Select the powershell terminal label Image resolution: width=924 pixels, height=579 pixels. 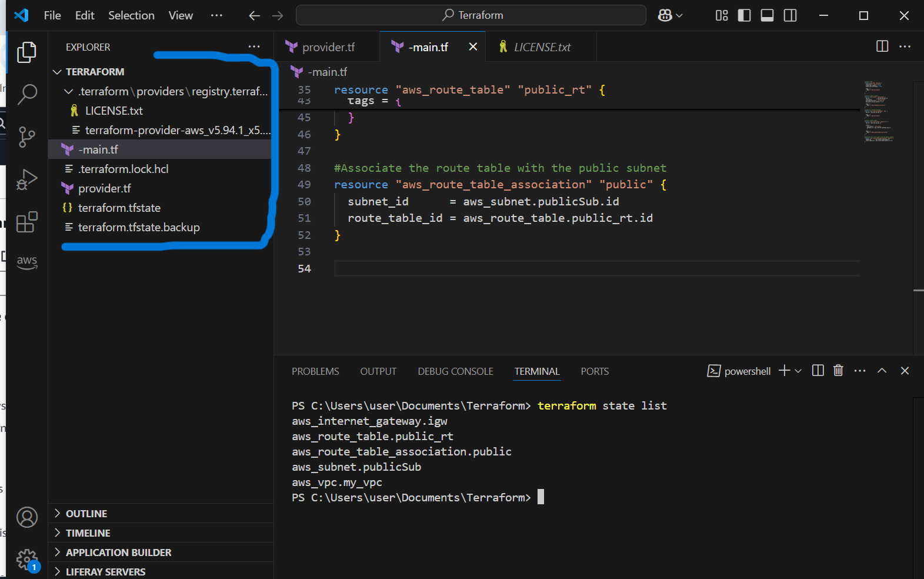click(739, 371)
